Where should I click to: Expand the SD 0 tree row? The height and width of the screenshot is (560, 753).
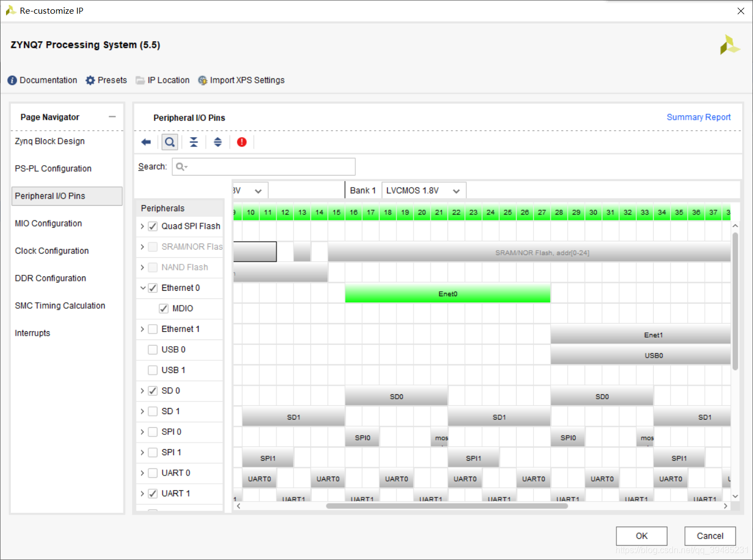click(x=143, y=391)
